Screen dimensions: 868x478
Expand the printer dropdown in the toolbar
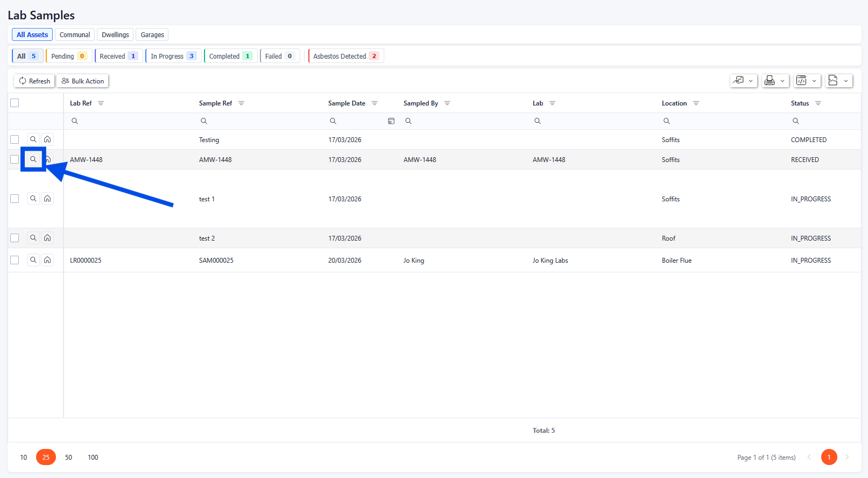pos(775,81)
